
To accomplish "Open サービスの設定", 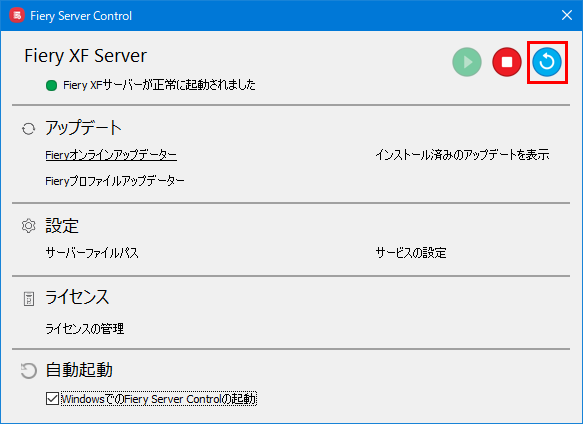I will point(411,253).
